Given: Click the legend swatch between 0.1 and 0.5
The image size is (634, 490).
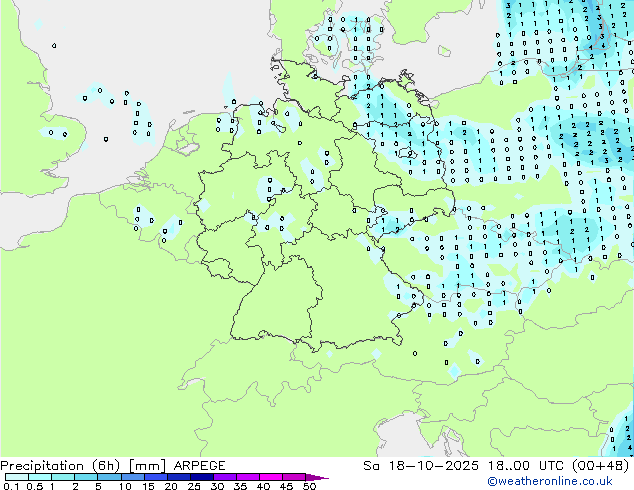Looking at the screenshot, I should [x=17, y=477].
